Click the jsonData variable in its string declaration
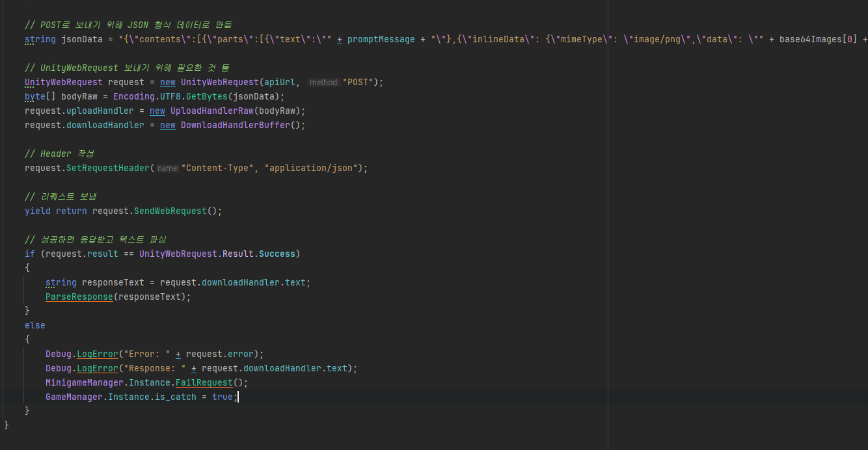This screenshot has height=450, width=868. click(82, 40)
